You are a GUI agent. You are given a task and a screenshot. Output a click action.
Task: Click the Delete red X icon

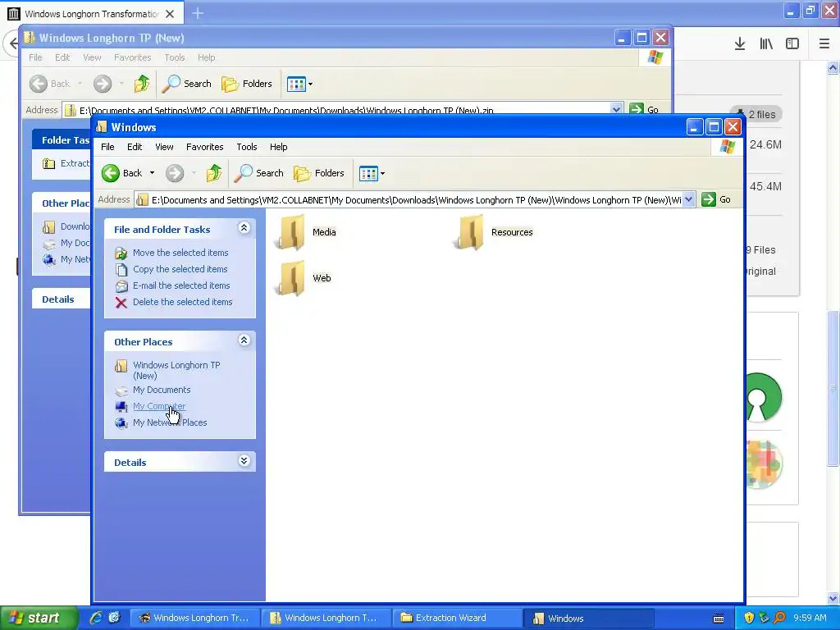point(121,303)
